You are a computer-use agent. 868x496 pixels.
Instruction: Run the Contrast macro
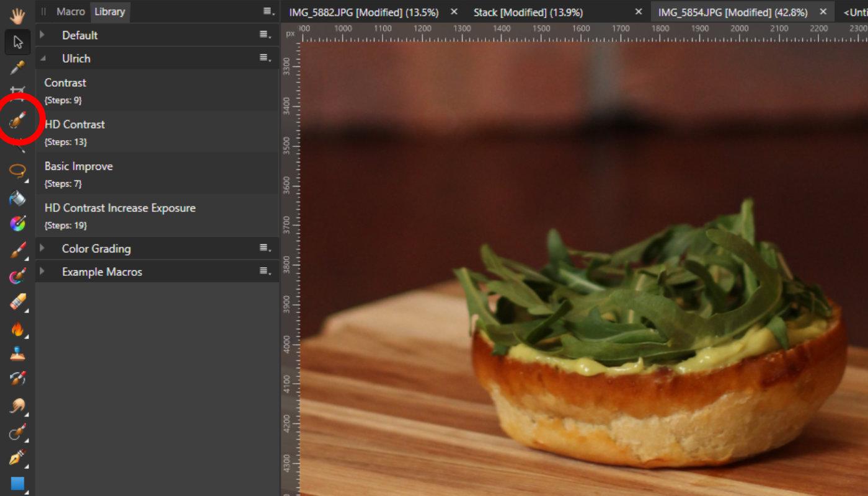(157, 90)
